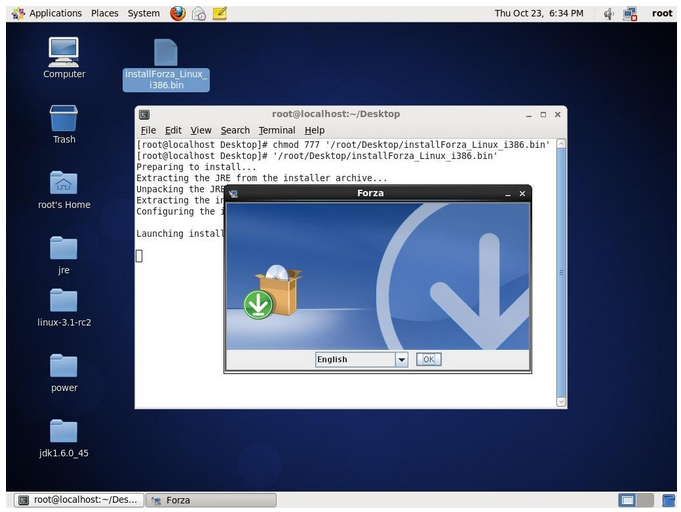
Task: Click 'Extracting the JRE' terminal line
Action: coord(261,178)
